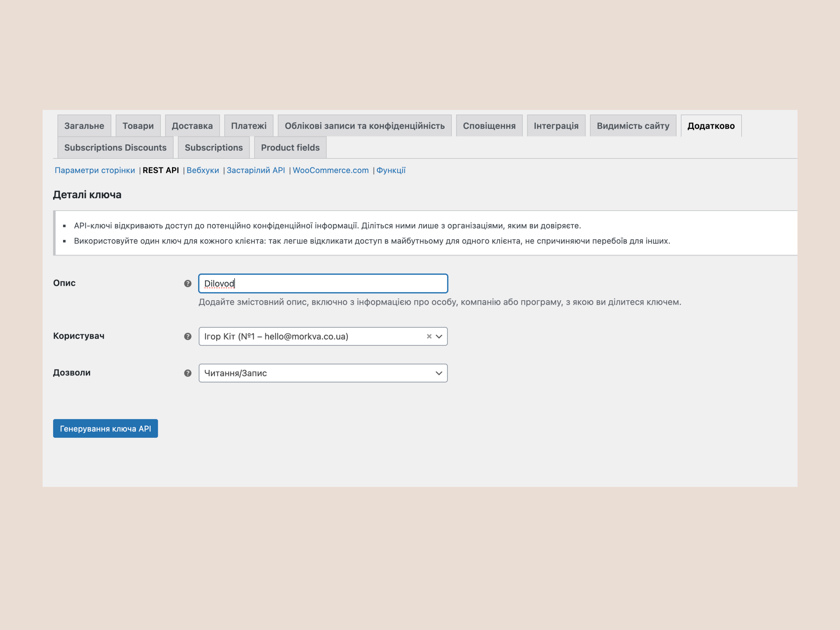Switch to the Загальне tab

click(84, 126)
